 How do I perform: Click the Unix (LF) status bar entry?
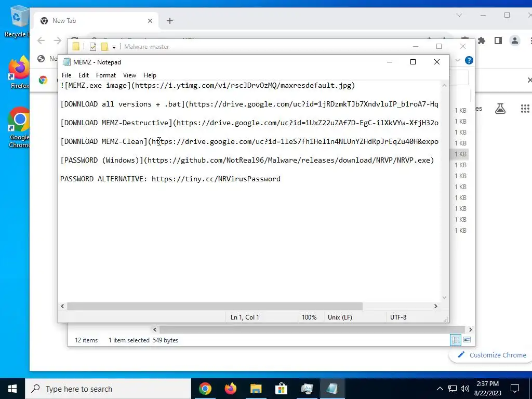click(x=340, y=317)
